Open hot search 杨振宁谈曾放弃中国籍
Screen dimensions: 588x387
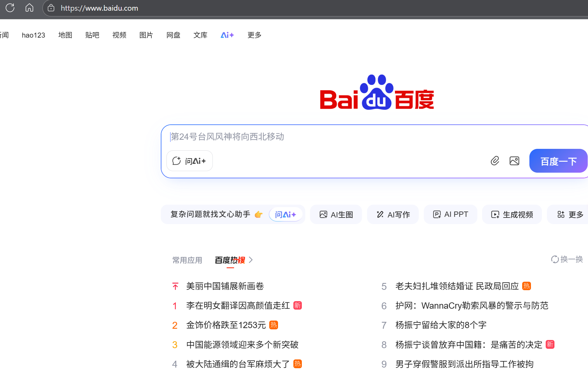tap(469, 345)
